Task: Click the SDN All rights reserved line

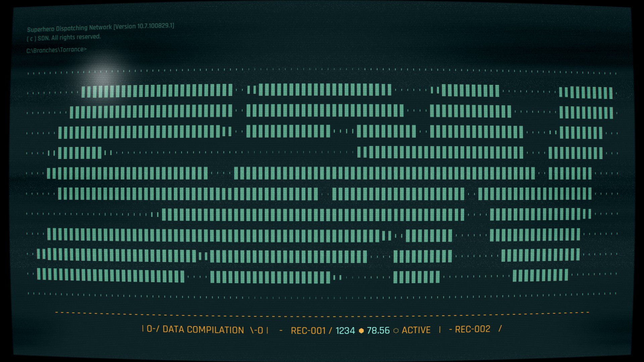Action: point(64,38)
